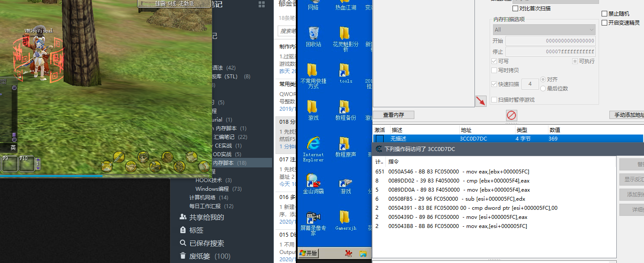
Task: Click the trash icon beside 废纸篓
Action: click(x=183, y=256)
